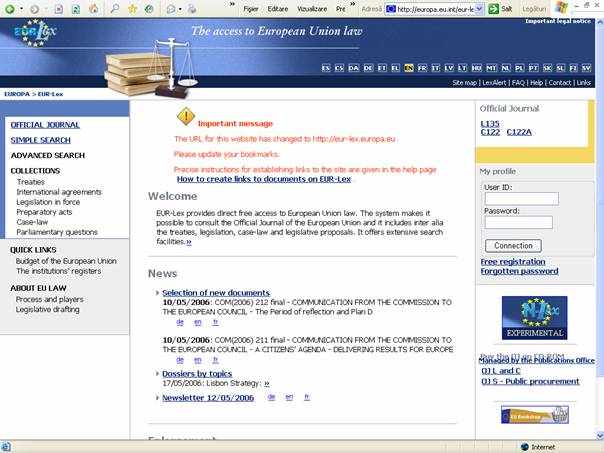604x453 pixels.
Task: Open Budget of the European Union quick link
Action: pos(66,261)
